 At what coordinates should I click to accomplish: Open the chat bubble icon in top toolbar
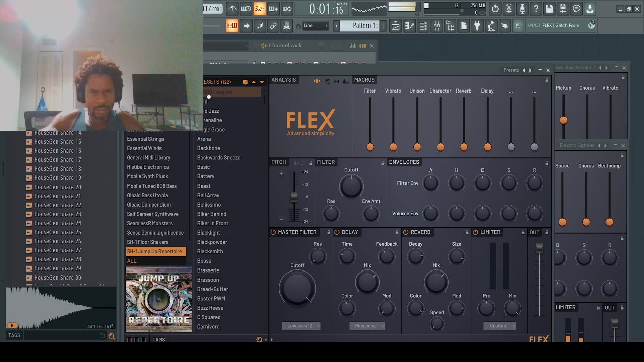coord(577,9)
